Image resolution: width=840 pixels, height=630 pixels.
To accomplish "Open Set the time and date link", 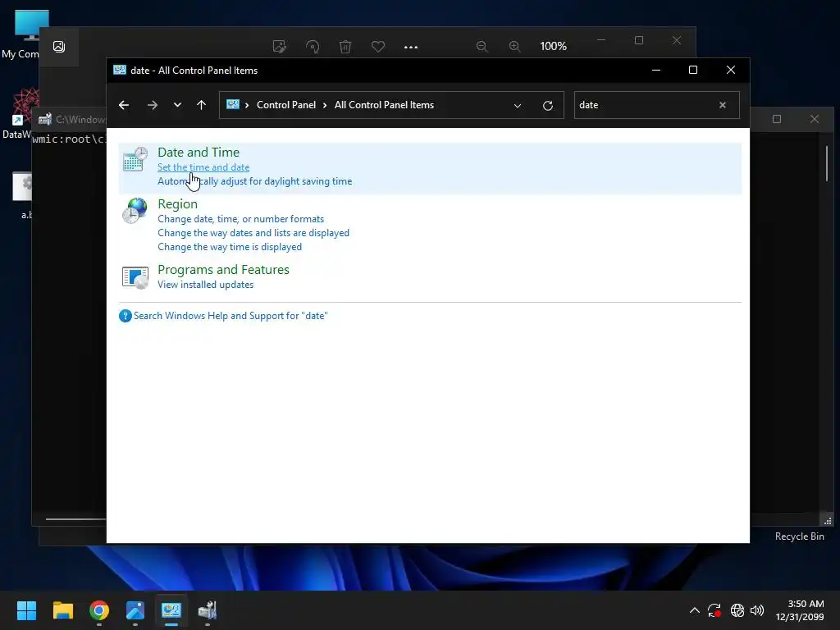I will 203,167.
